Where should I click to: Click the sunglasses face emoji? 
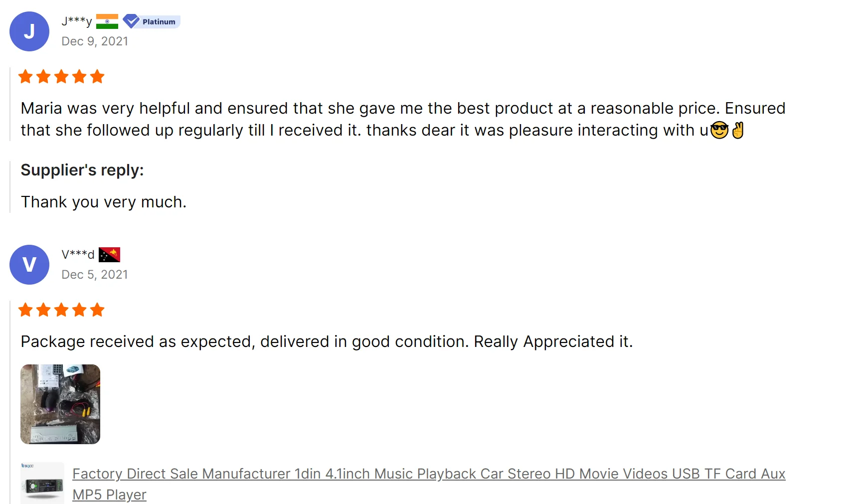click(719, 130)
